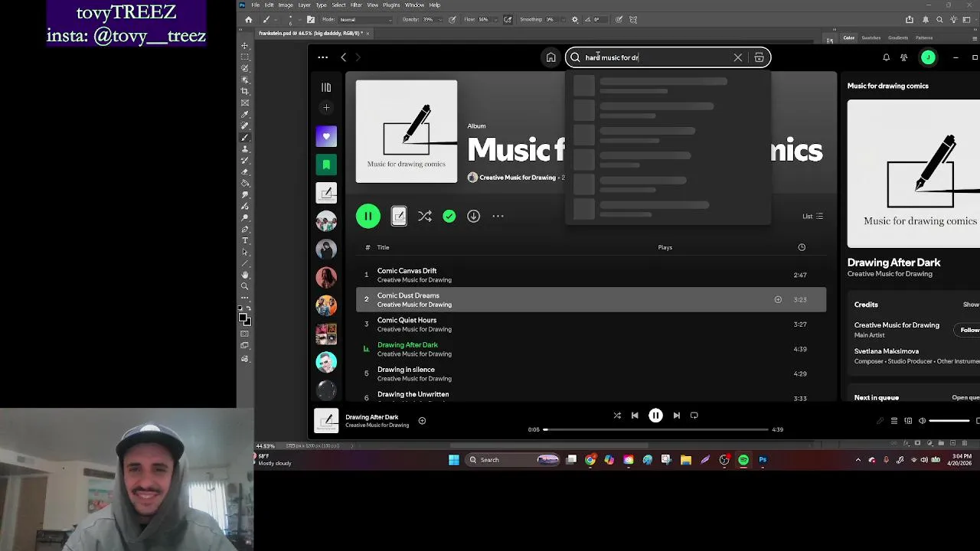Open the List view dropdown in Spotify
Screen dimensions: 980x551
(812, 217)
